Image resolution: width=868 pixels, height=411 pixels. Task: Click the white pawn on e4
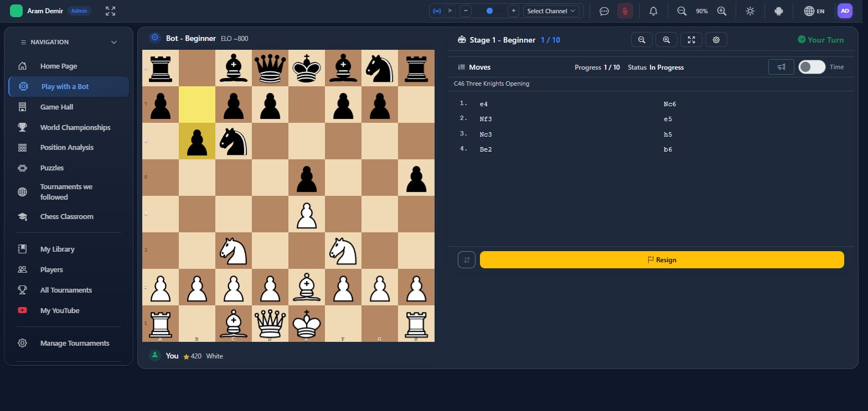[x=307, y=214]
